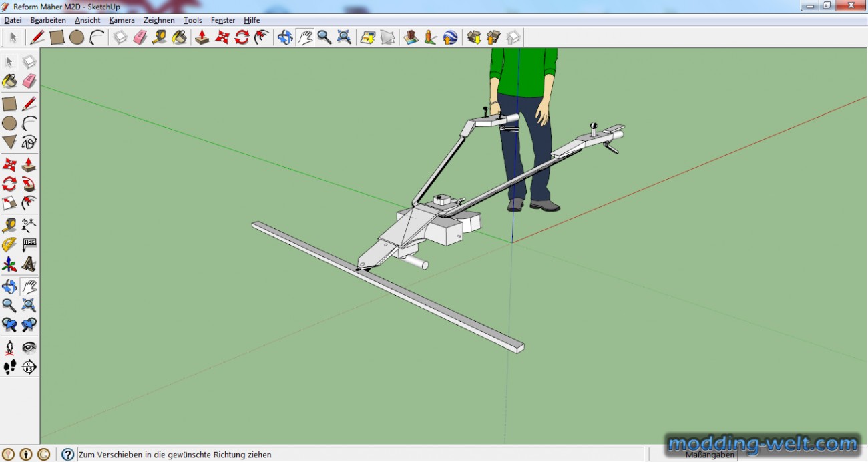Click the Line pencil in top toolbar

click(x=37, y=37)
